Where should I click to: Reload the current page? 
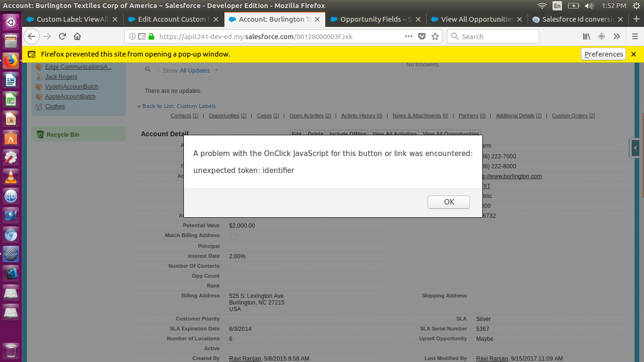62,36
